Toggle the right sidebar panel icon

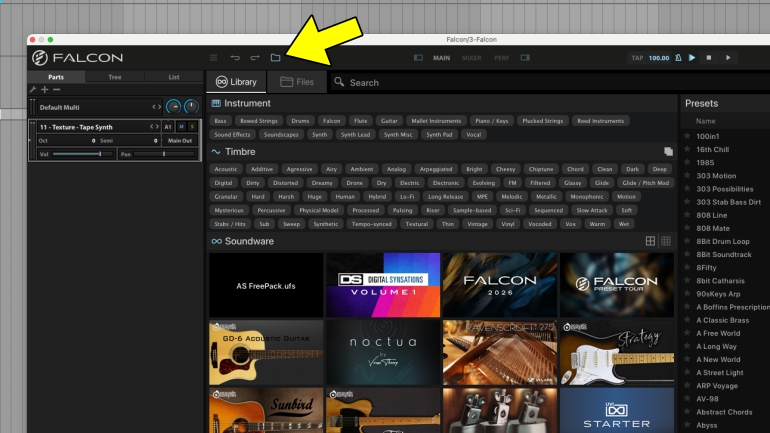(525, 58)
